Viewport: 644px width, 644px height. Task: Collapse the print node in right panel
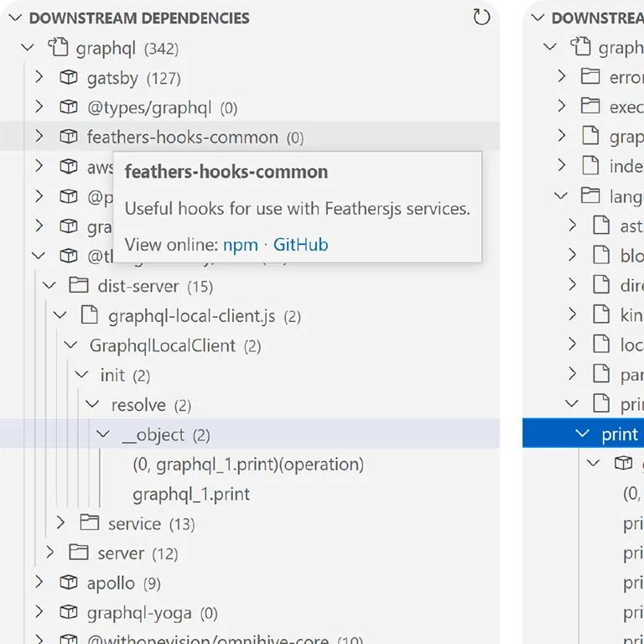[x=582, y=434]
